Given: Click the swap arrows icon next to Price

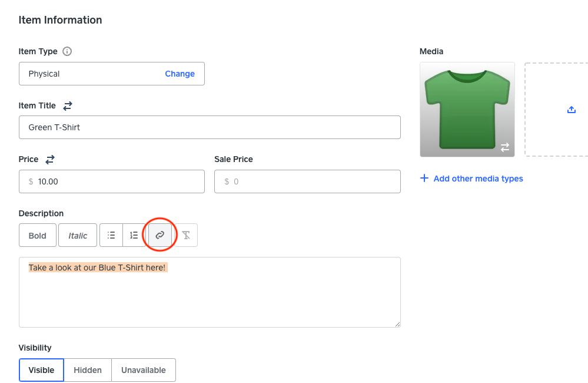Looking at the screenshot, I should [50, 160].
